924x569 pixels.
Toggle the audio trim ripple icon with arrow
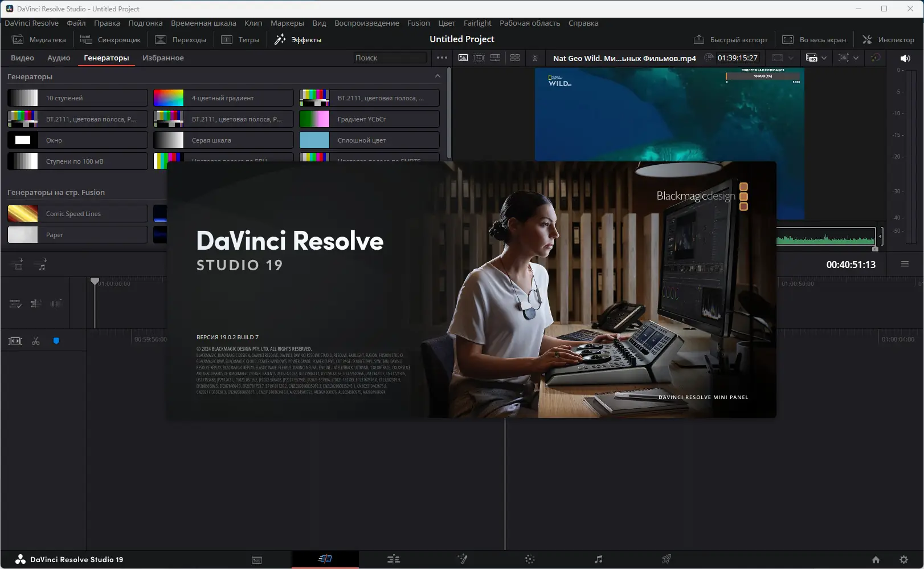tap(56, 304)
